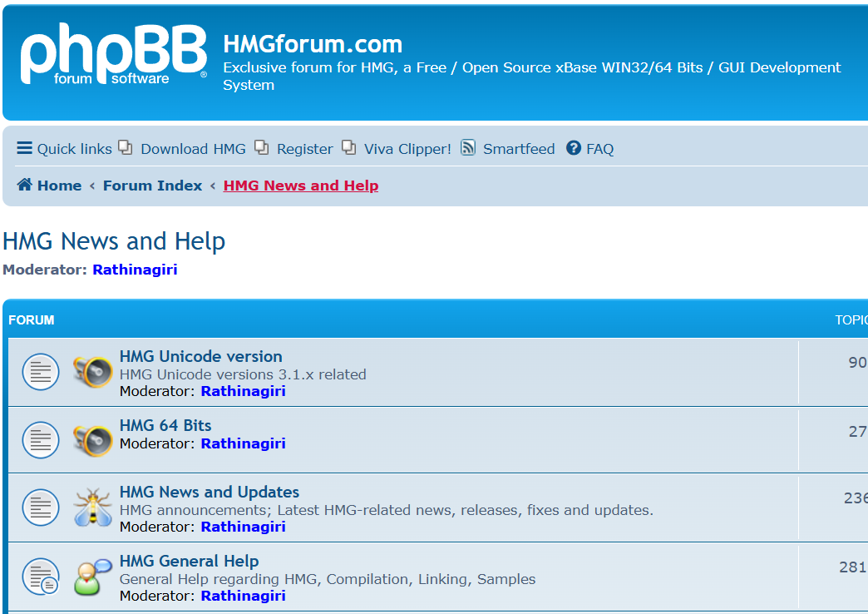This screenshot has height=614, width=868.
Task: Navigate to Forum Index breadcrumb
Action: click(152, 186)
